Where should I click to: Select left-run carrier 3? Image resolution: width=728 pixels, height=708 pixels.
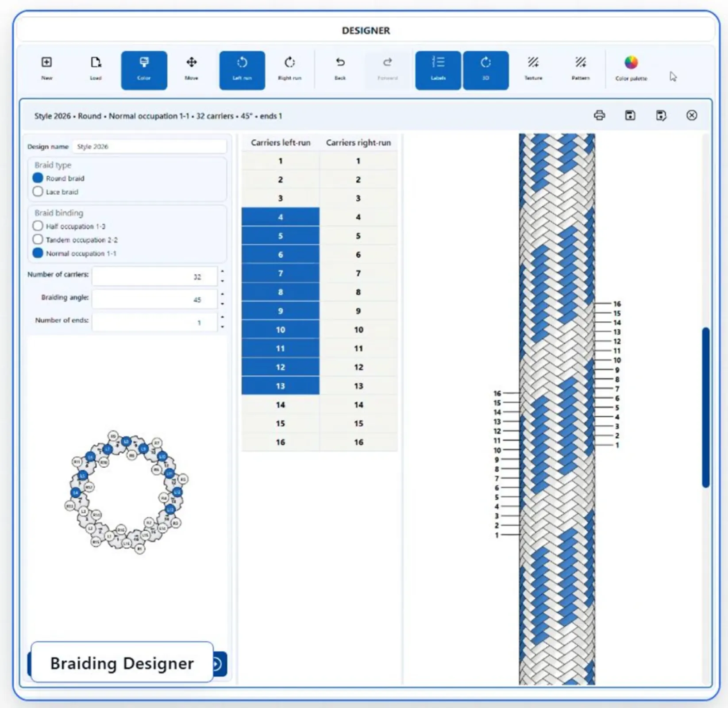coord(281,198)
